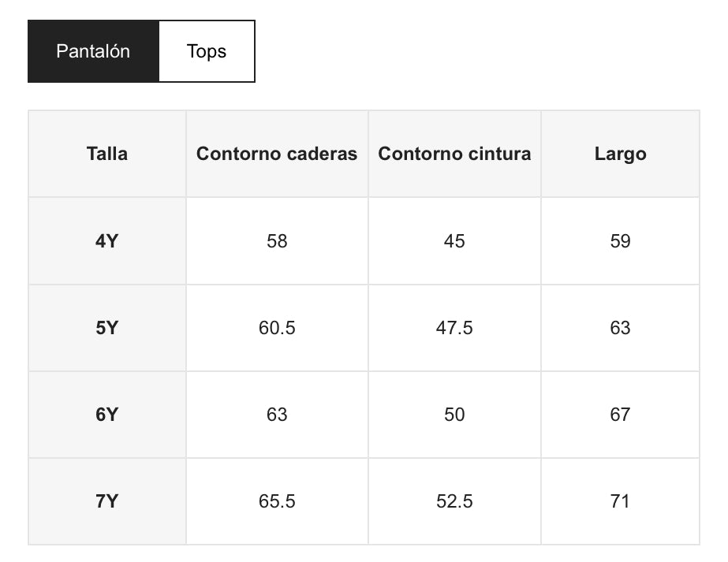Click the 52.5 waist value for 7Y
This screenshot has width=728, height=562.
coord(454,501)
